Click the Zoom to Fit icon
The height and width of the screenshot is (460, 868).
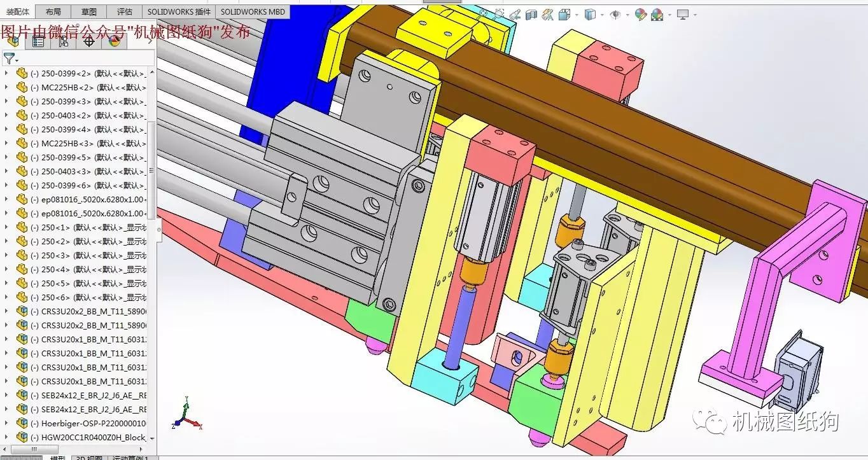coord(483,13)
